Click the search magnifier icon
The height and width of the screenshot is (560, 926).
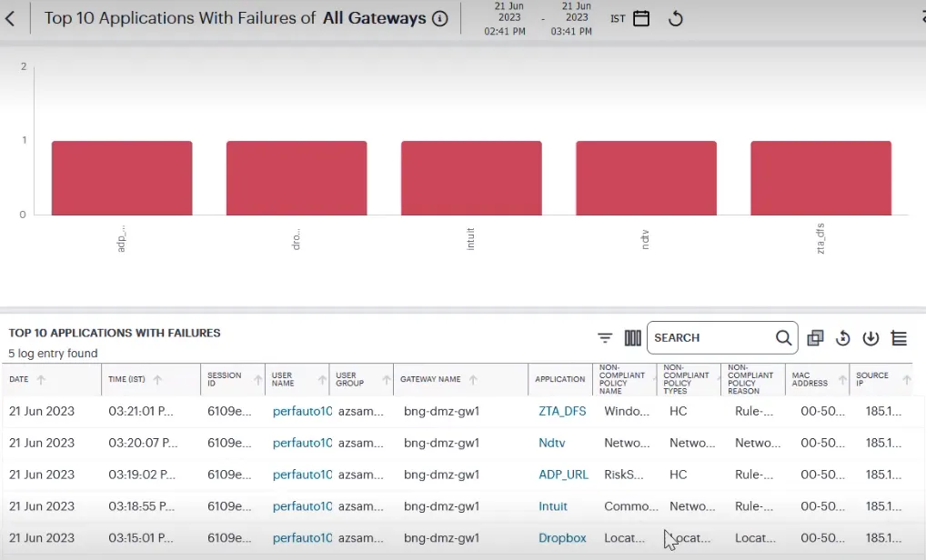784,337
